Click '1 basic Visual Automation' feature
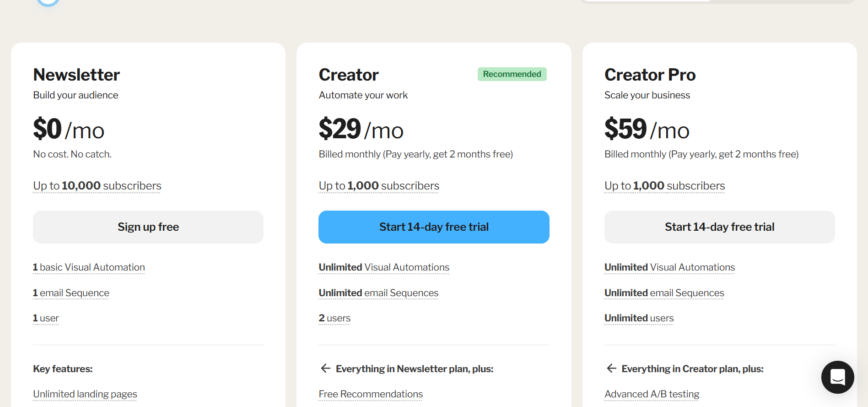 point(89,267)
